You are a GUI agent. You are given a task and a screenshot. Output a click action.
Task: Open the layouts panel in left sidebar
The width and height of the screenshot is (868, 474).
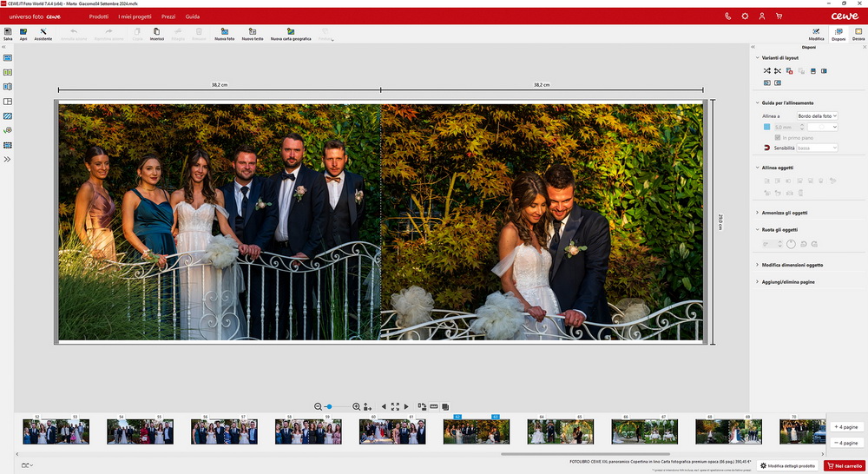(8, 102)
